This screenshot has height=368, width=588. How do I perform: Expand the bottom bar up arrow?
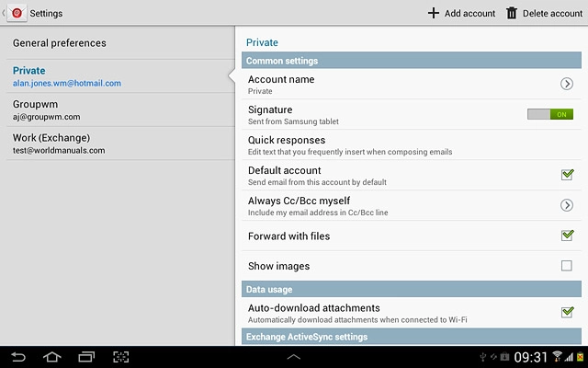pyautogui.click(x=294, y=357)
